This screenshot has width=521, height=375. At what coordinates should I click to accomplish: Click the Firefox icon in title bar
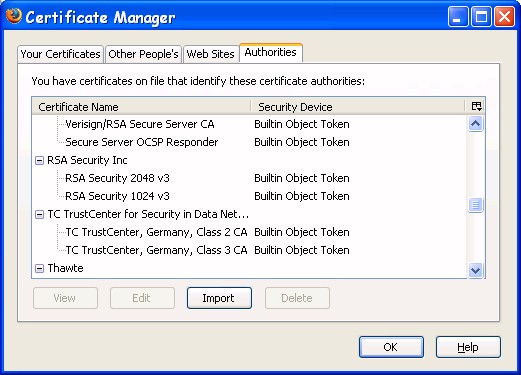[14, 16]
